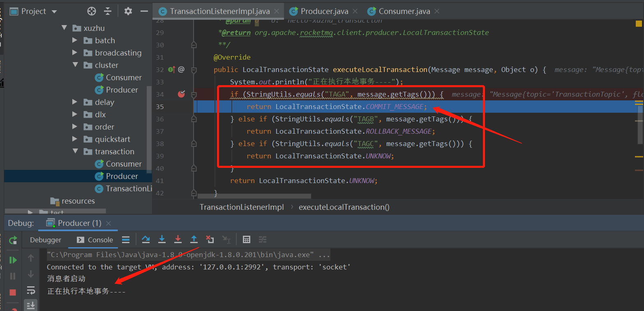Click the java.exe command line in console
The image size is (644, 311).
tap(189, 255)
